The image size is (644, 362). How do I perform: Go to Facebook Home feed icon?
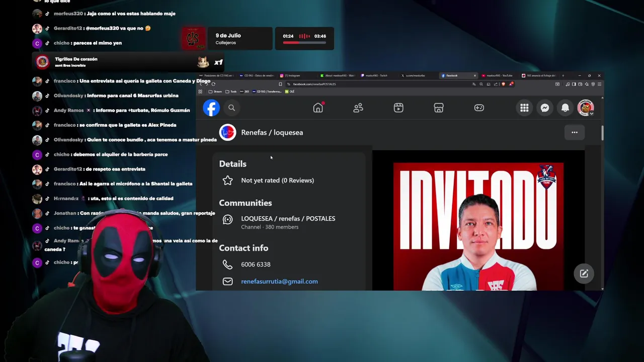[318, 108]
